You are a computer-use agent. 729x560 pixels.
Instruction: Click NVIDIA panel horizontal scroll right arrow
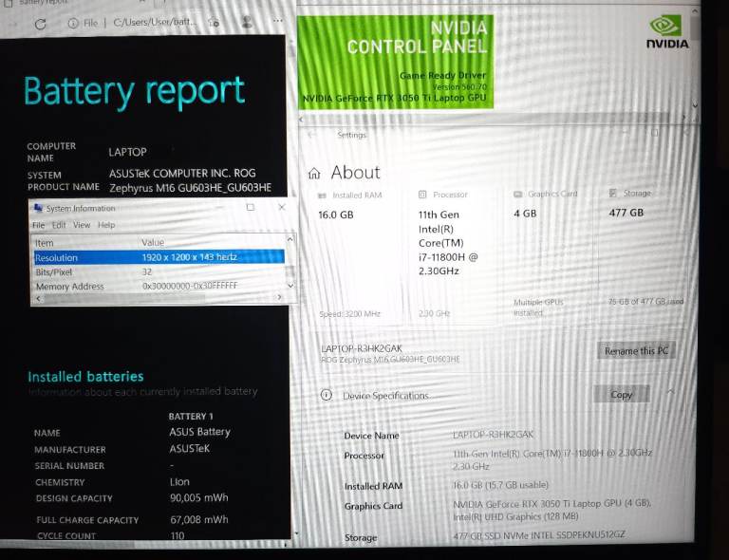click(683, 118)
